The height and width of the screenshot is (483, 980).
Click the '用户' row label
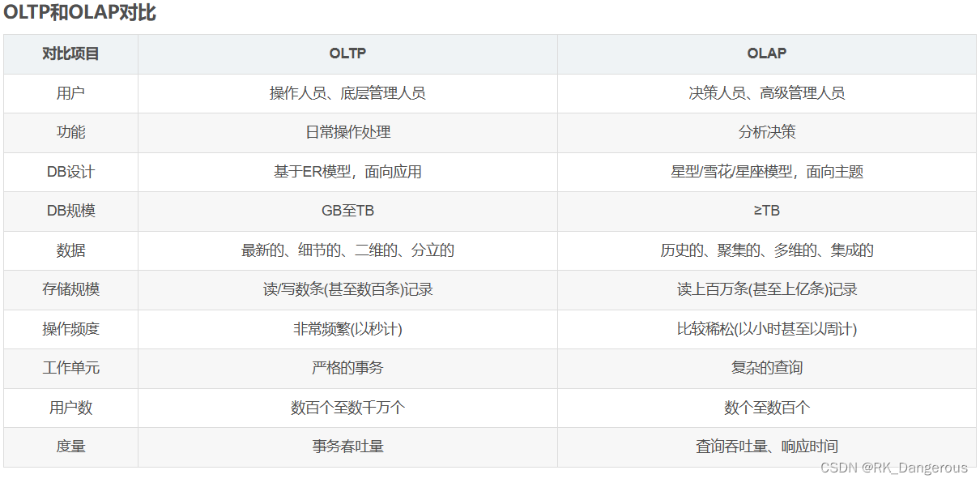(x=70, y=93)
